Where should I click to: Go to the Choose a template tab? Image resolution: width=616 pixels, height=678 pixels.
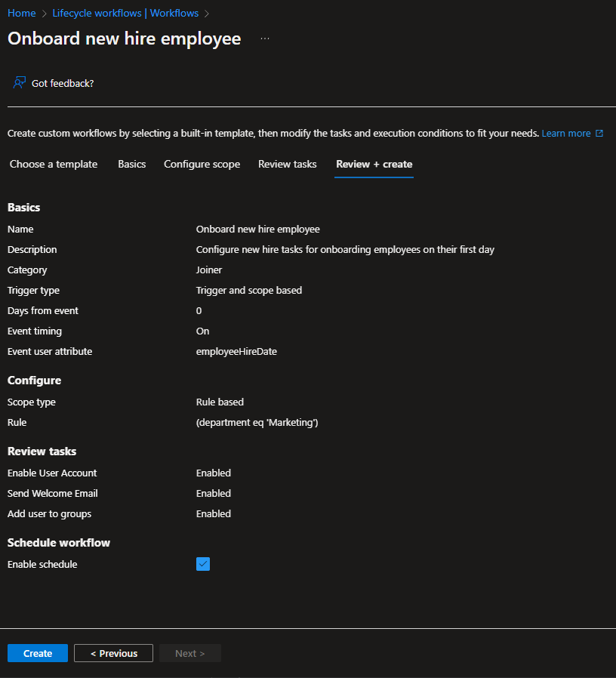pyautogui.click(x=54, y=164)
